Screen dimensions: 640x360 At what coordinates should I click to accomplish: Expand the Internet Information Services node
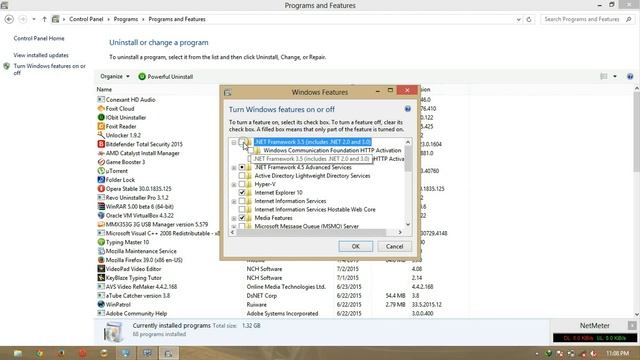pos(234,202)
